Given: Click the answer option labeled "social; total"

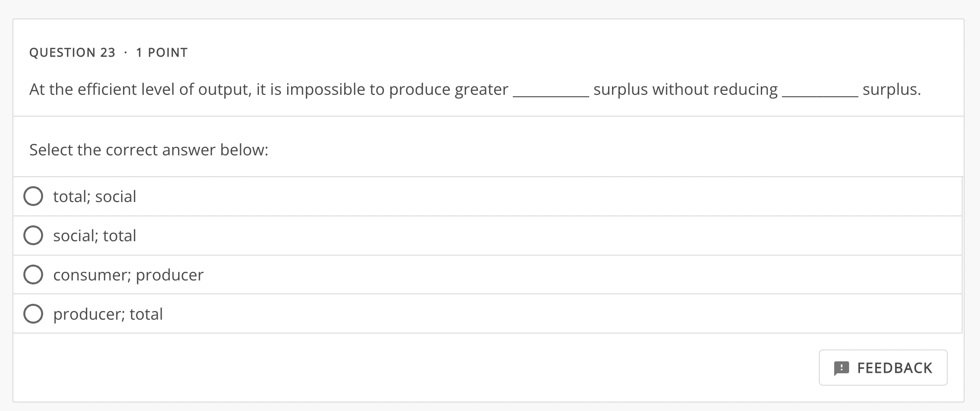Looking at the screenshot, I should 94,235.
